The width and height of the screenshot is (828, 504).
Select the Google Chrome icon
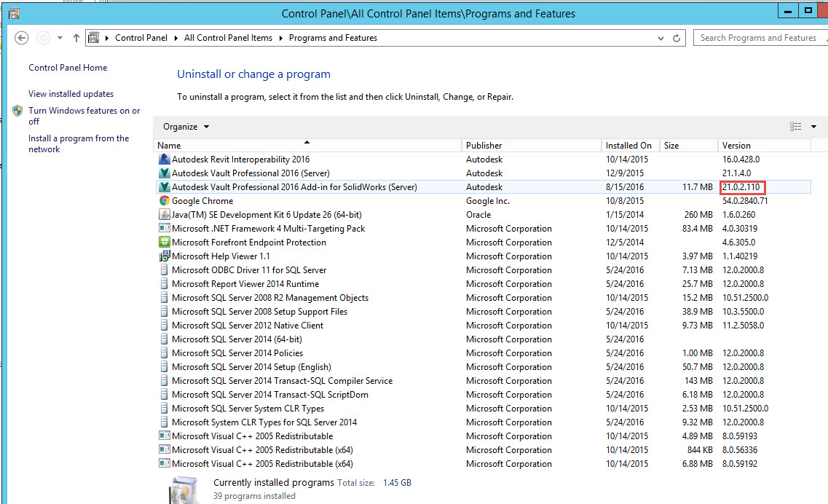coord(165,201)
